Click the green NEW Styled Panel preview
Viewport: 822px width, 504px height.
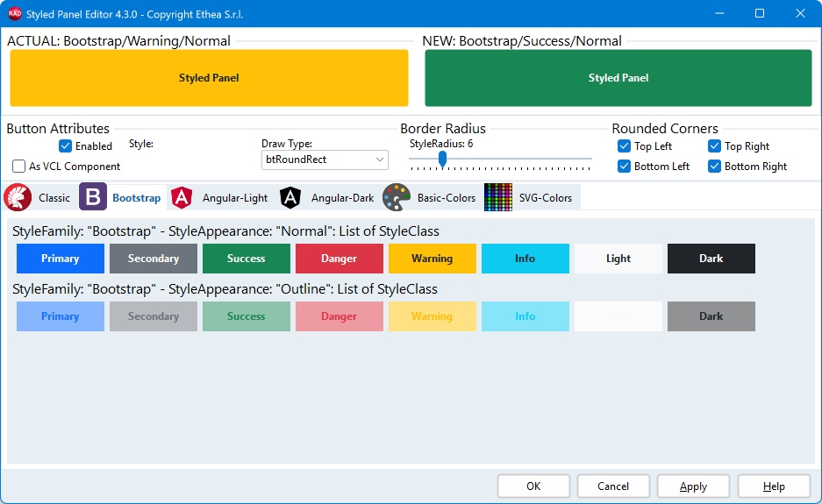click(x=618, y=78)
